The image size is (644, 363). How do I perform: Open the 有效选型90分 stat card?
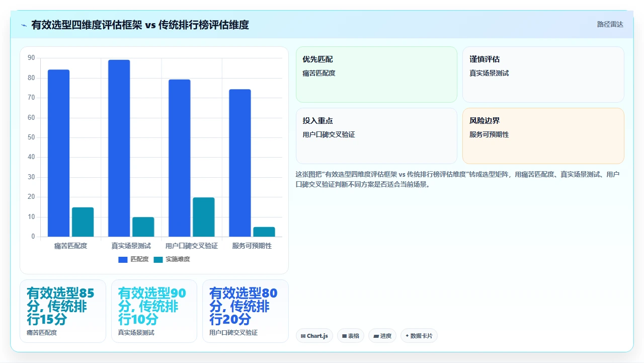click(154, 311)
